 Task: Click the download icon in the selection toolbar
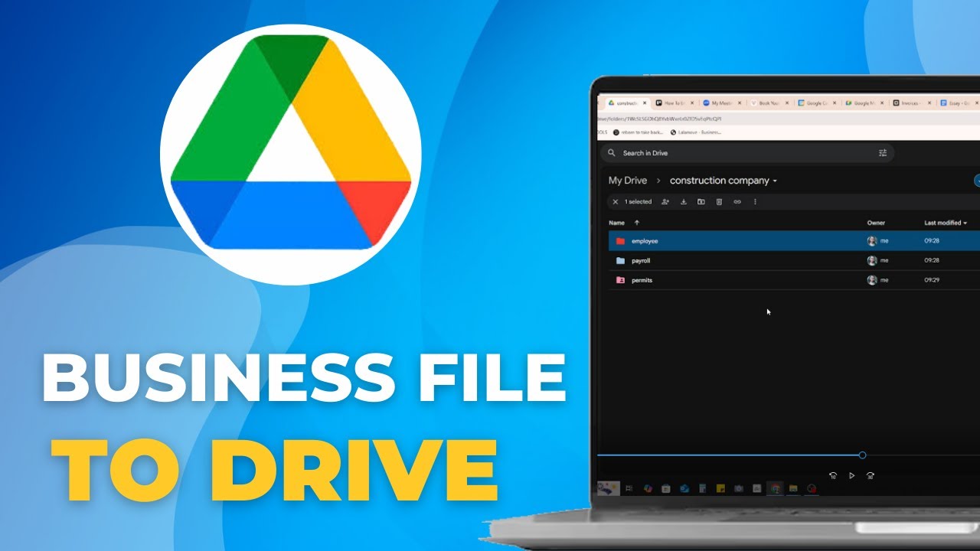[684, 202]
